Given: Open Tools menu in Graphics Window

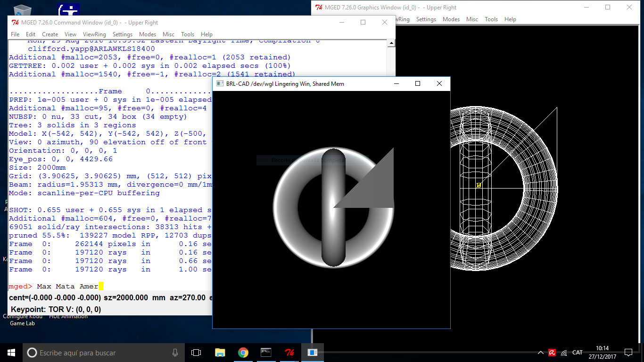Looking at the screenshot, I should click(x=491, y=19).
